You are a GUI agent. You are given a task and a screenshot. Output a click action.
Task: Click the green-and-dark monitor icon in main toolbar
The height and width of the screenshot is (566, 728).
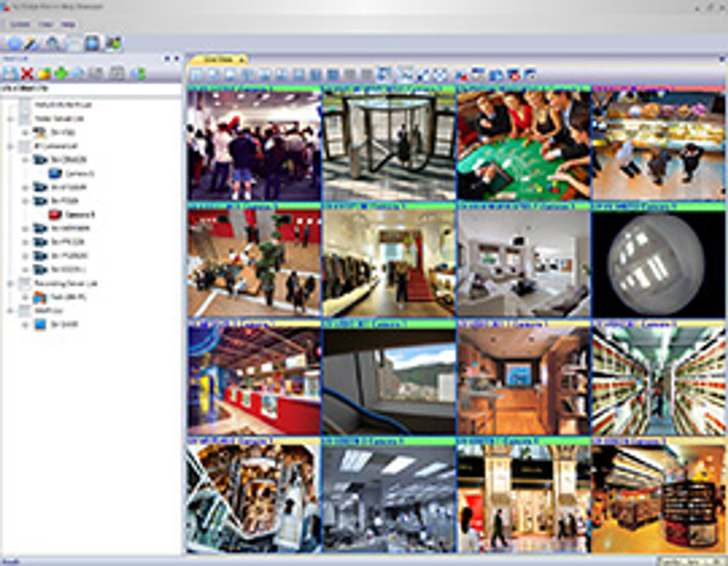click(x=113, y=43)
